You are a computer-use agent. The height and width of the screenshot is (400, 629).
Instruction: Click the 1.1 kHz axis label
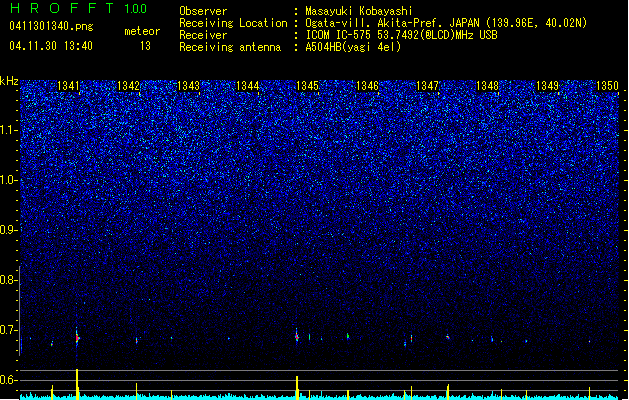click(9, 130)
